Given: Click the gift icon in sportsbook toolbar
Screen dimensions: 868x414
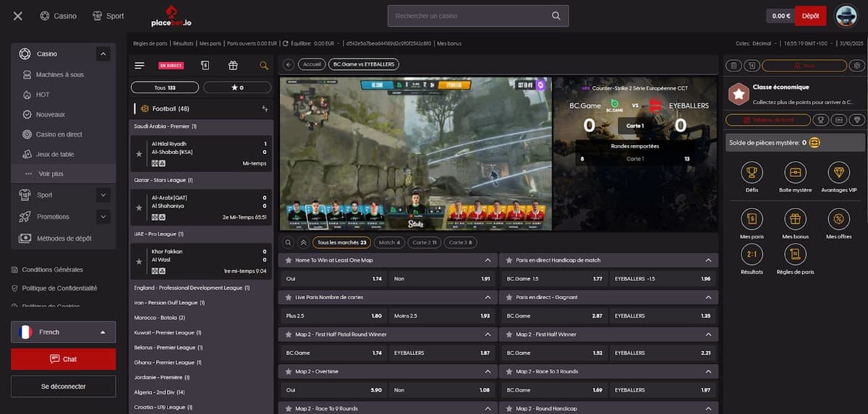Looking at the screenshot, I should tap(232, 65).
